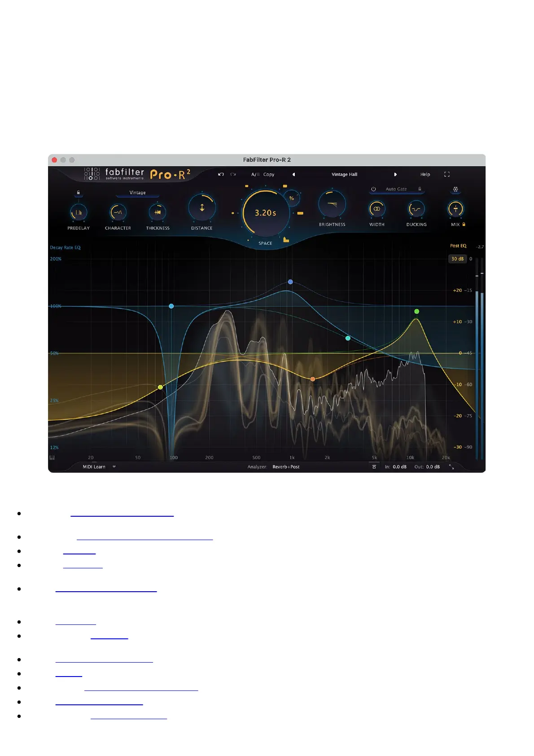Toggle the Mix lock icon
The image size is (534, 756).
point(464,224)
